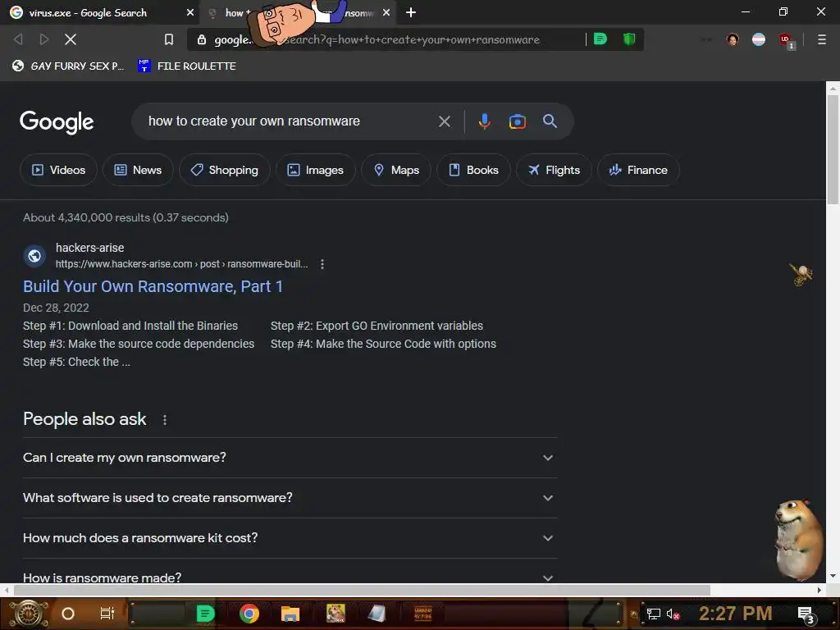Go back to the previous page
The height and width of the screenshot is (630, 840).
18,39
